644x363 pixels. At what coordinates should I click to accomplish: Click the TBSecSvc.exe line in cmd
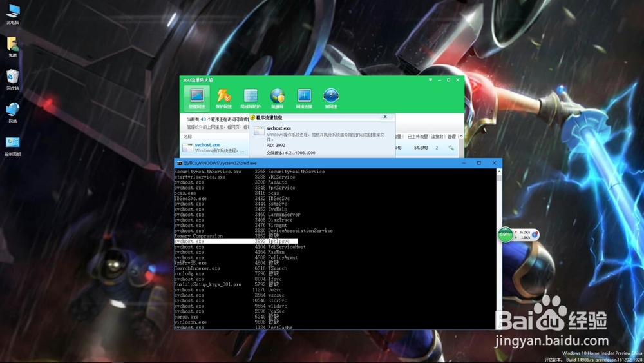click(x=231, y=198)
